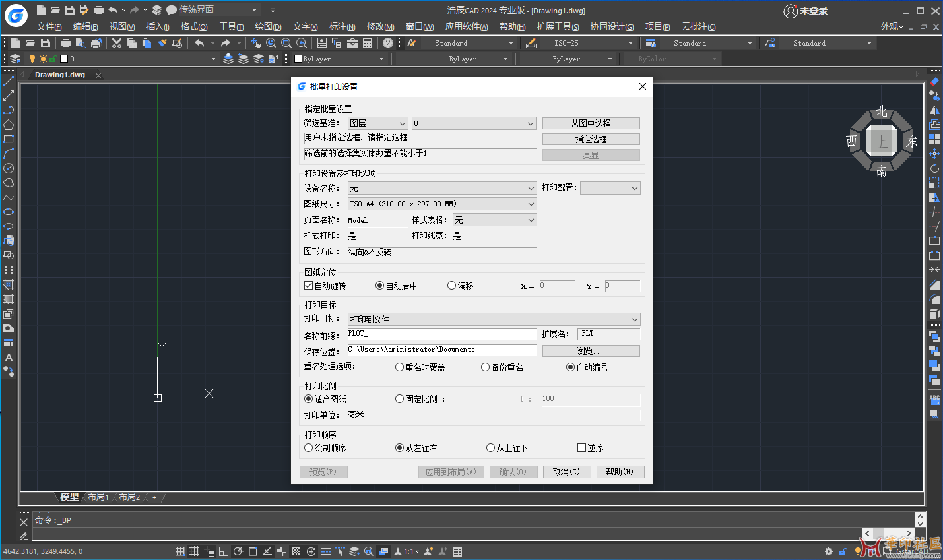Click the ByLayer color swatch dropdown
The image size is (943, 560).
339,59
